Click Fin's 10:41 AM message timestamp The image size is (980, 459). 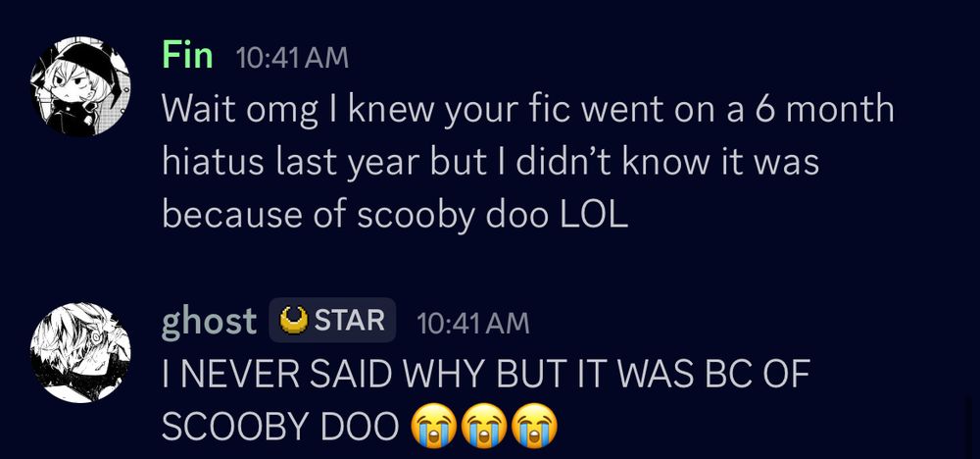pos(292,58)
